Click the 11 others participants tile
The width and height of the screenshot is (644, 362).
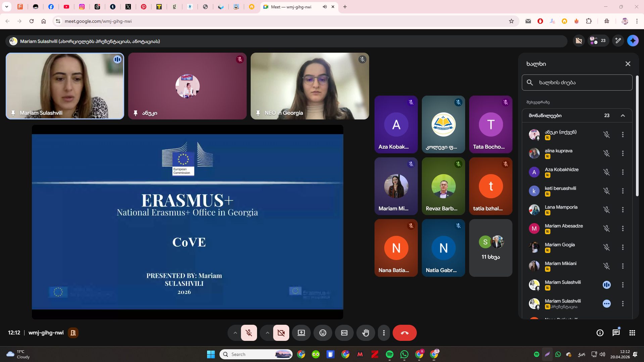point(490,248)
